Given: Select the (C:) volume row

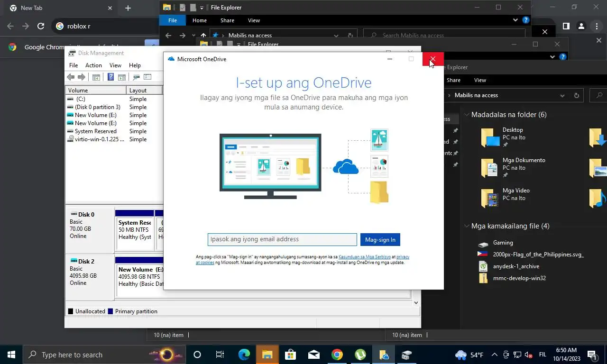Looking at the screenshot, I should click(x=114, y=99).
